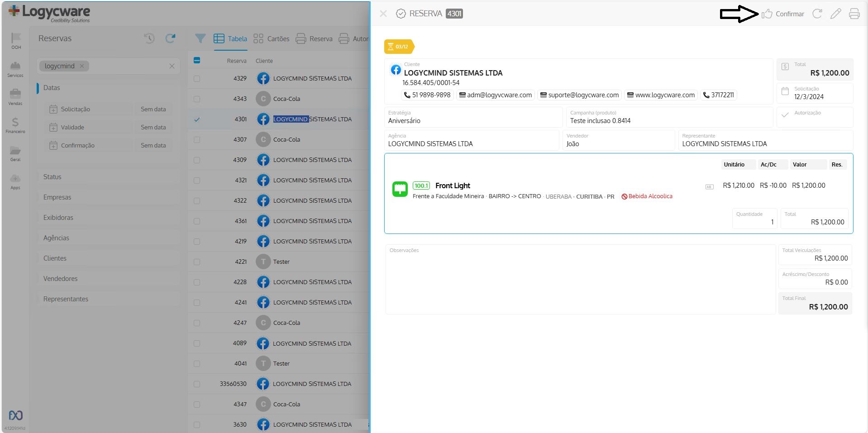Open the Autorização print option
The image size is (868, 433).
(x=353, y=39)
